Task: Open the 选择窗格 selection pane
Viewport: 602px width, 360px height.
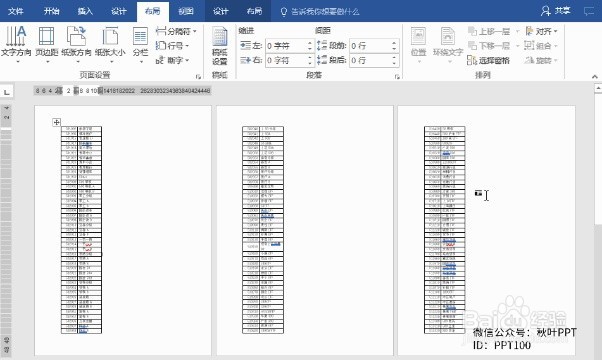Action: coord(488,60)
